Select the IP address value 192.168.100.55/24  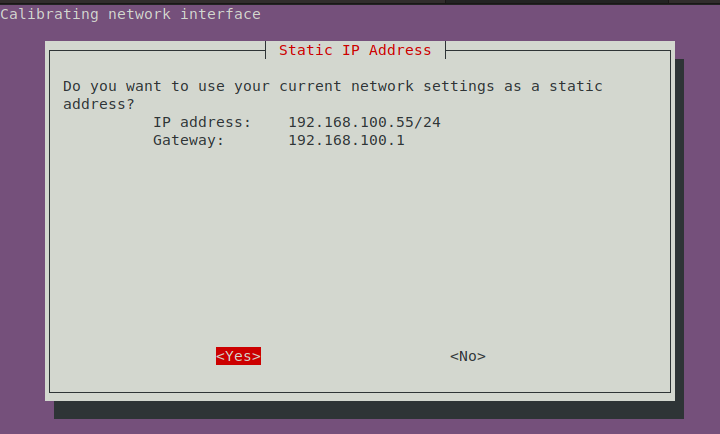click(364, 122)
